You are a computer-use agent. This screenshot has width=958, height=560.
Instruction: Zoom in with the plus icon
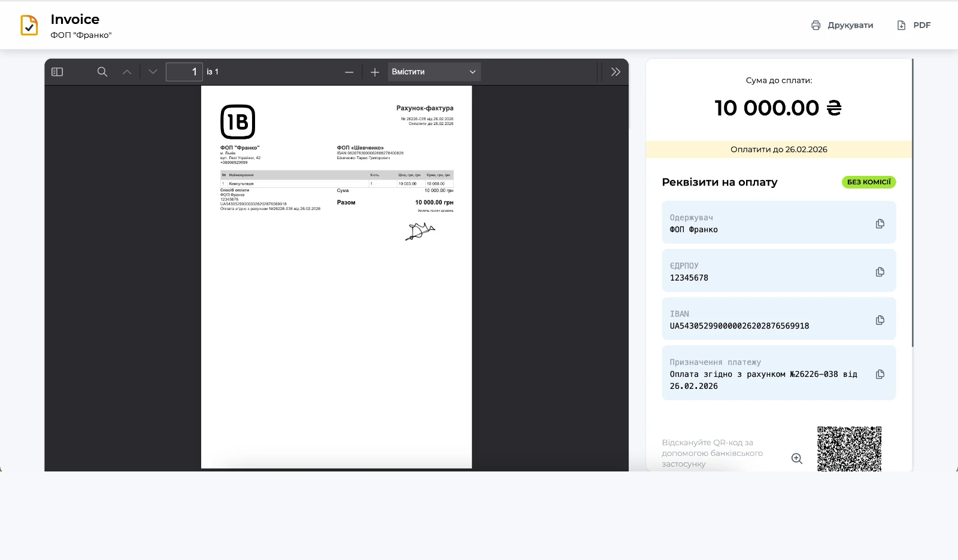[375, 72]
